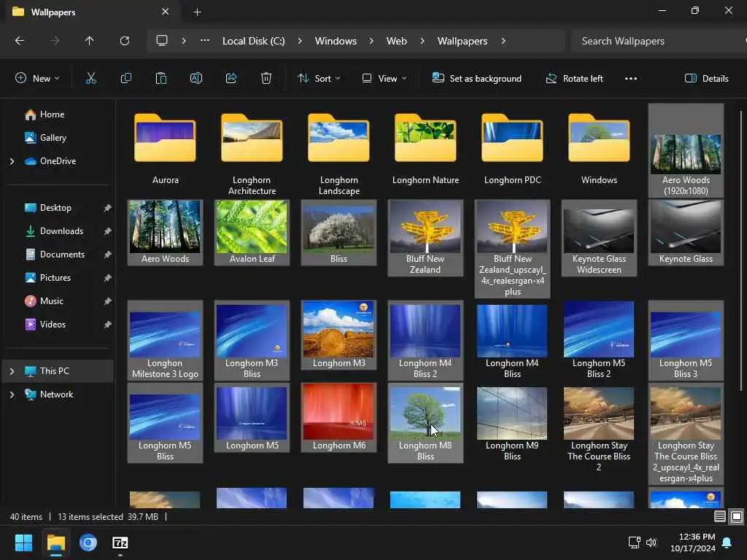Open Music in the sidebar

click(52, 301)
